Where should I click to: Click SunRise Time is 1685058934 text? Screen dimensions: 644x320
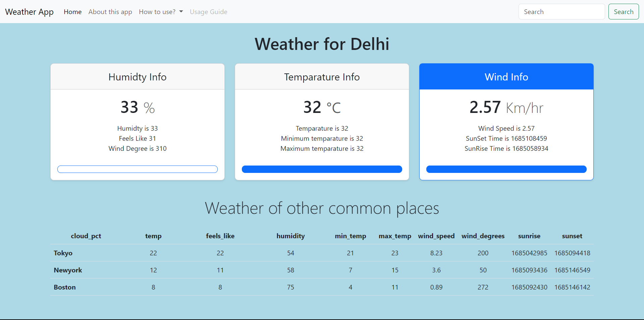pos(506,148)
